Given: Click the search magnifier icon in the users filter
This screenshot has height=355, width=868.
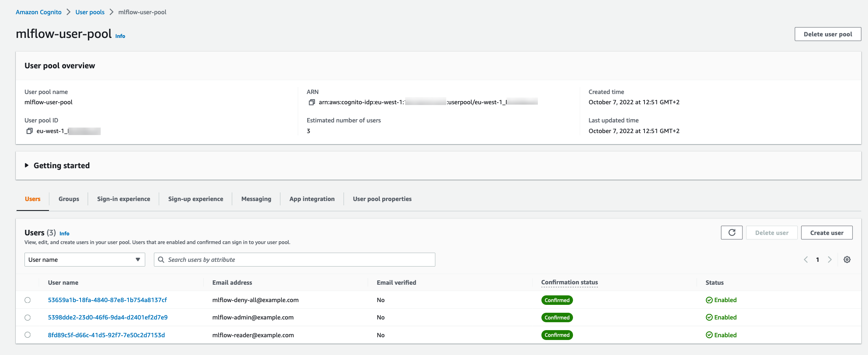Looking at the screenshot, I should coord(161,259).
